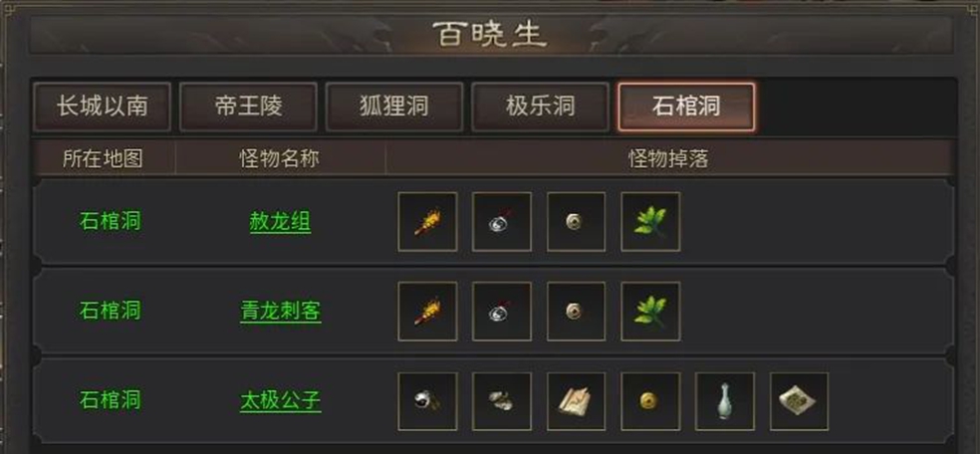The width and height of the screenshot is (980, 454).
Task: Select the silver ring drop for 赦龙组
Action: 502,222
